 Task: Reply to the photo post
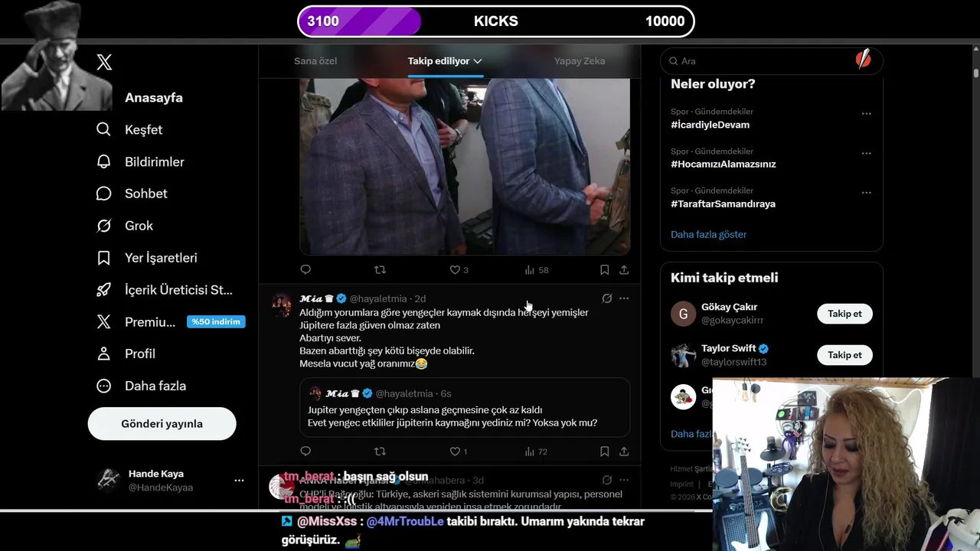coord(305,269)
